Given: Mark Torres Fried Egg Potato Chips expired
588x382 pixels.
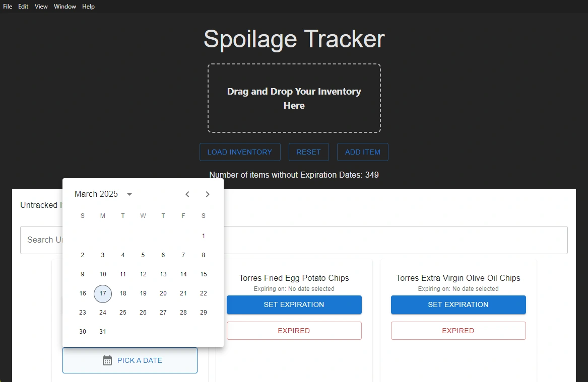Looking at the screenshot, I should [294, 331].
